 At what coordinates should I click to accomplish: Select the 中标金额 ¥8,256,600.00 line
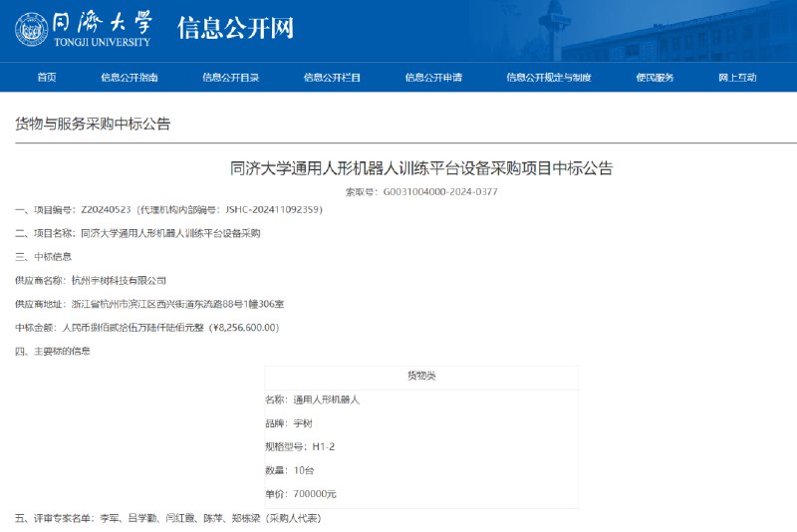[147, 327]
